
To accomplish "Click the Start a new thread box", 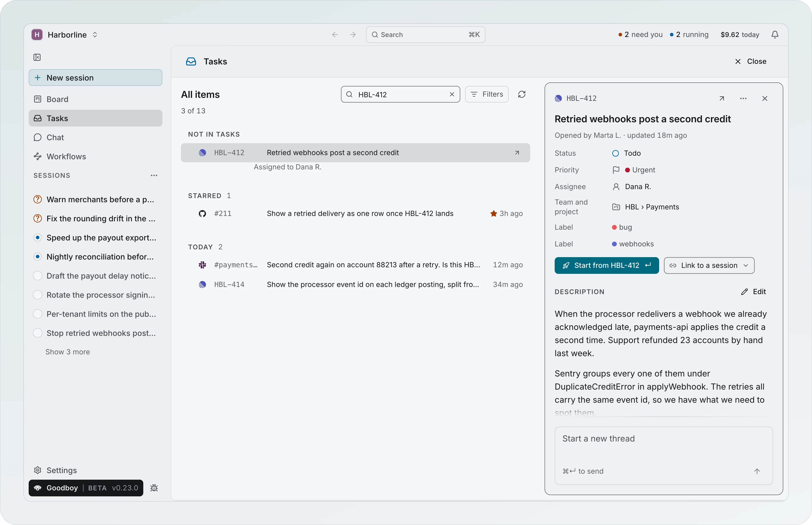I will (664, 456).
